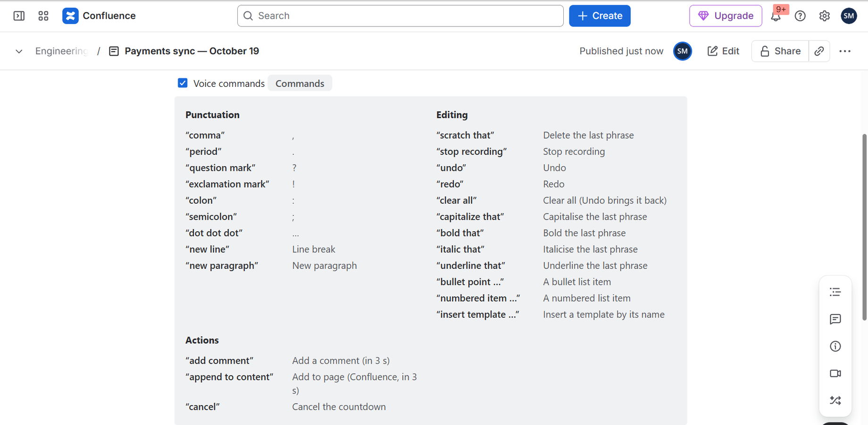Click the Create button
The image size is (868, 425).
600,16
